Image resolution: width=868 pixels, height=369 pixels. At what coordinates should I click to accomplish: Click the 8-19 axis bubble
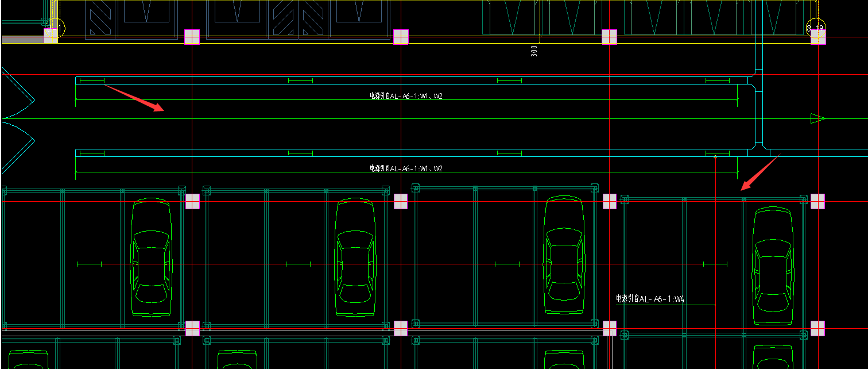(x=816, y=27)
